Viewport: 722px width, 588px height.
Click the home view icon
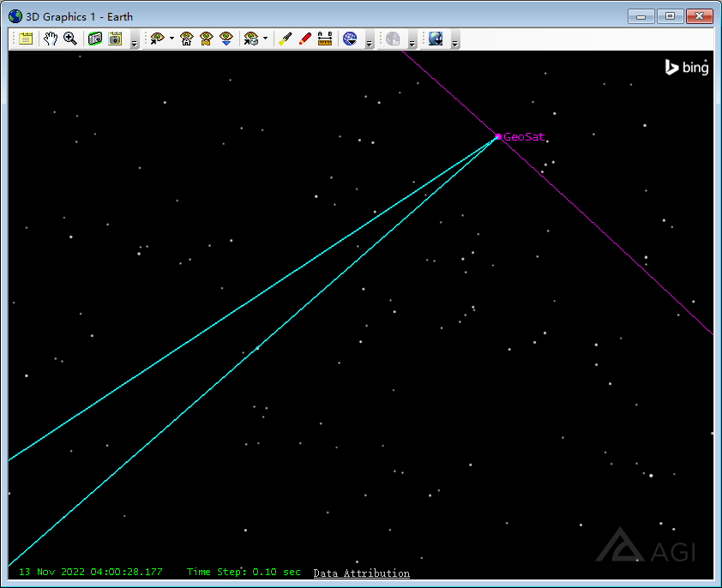(x=186, y=39)
